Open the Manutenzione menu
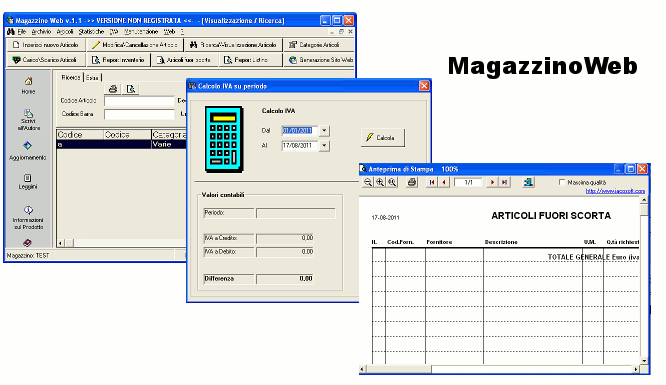Screen dimensions: 666x385 [141, 31]
